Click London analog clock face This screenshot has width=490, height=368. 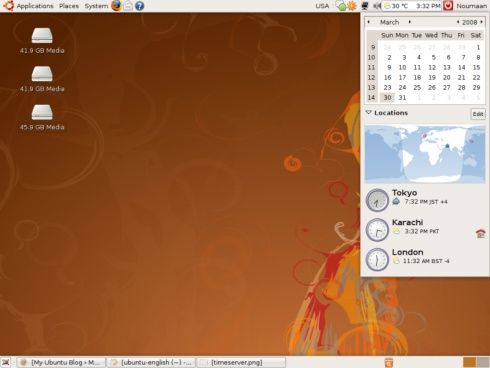(x=377, y=259)
